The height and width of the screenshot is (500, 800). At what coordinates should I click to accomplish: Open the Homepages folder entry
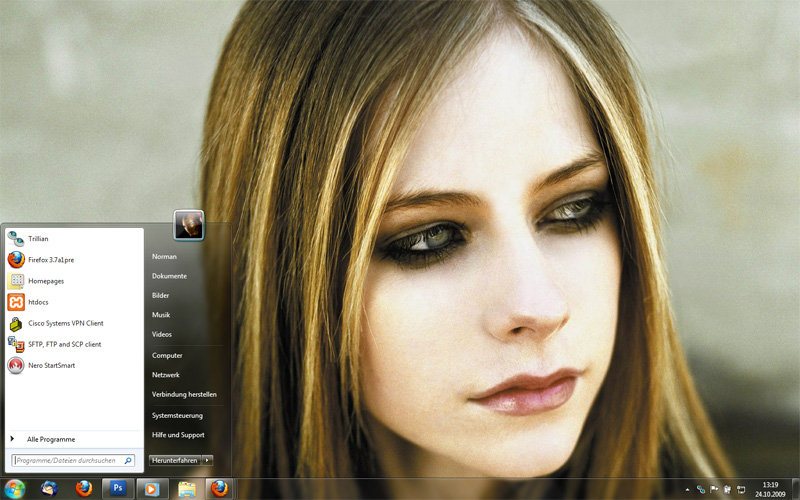74,281
